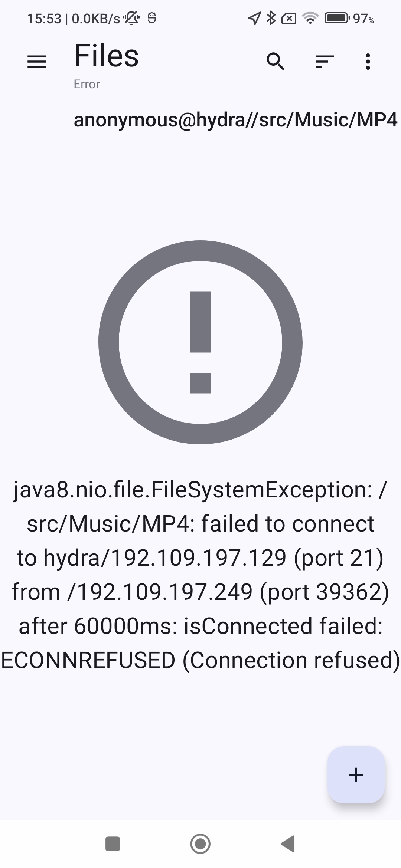
Task: Open the three-dot overflow menu
Action: pos(368,62)
